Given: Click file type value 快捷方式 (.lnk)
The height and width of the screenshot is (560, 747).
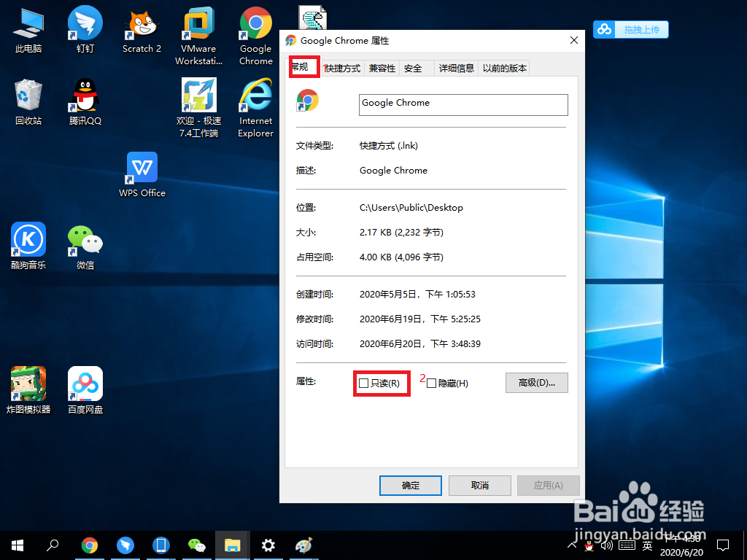Looking at the screenshot, I should point(388,146).
